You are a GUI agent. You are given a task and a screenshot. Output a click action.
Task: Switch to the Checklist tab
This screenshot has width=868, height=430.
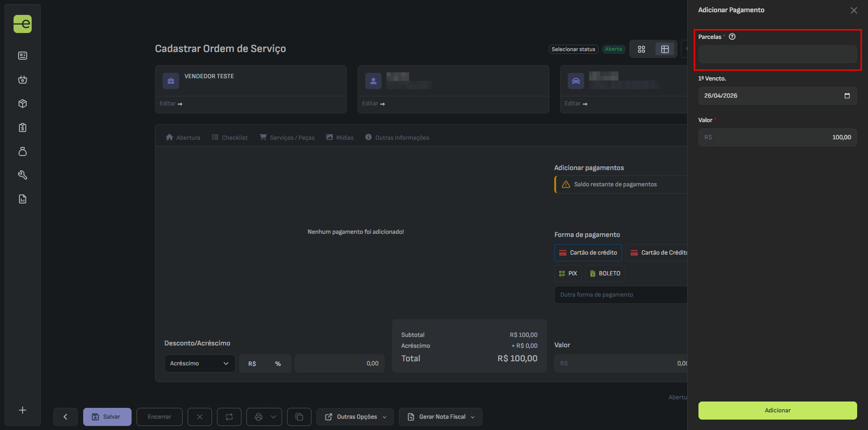pos(230,137)
